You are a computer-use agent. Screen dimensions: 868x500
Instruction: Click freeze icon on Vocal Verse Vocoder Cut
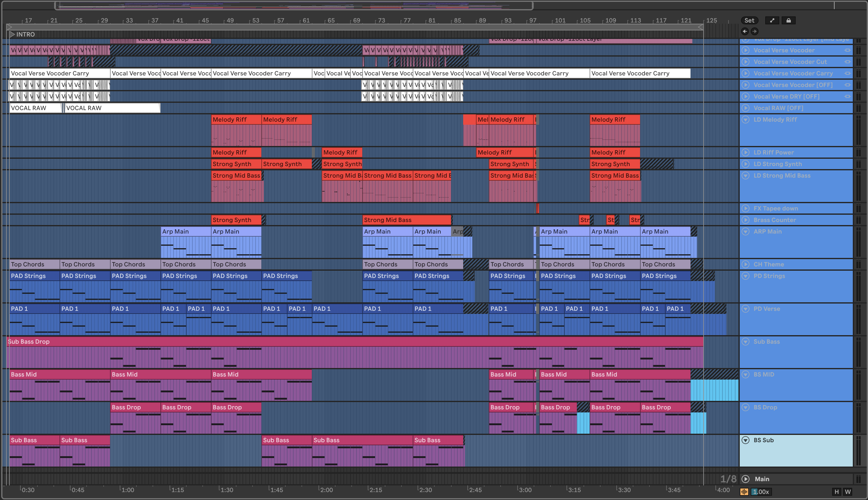[x=847, y=62]
